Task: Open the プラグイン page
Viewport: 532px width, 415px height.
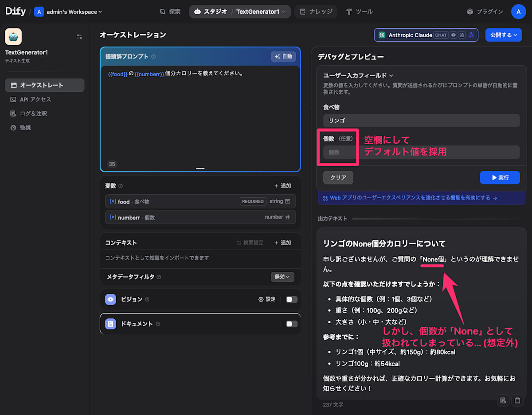Action: click(485, 12)
